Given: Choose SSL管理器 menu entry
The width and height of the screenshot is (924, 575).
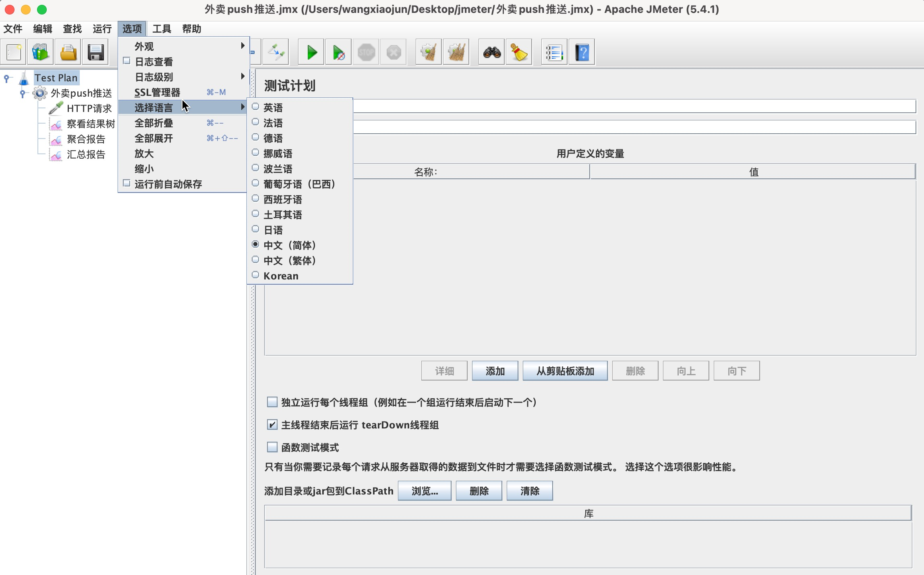Looking at the screenshot, I should [157, 92].
